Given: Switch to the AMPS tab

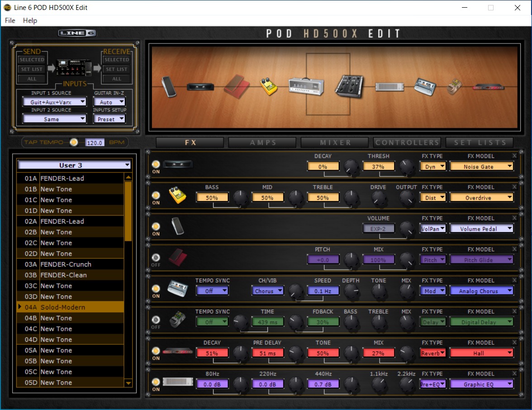Looking at the screenshot, I should click(x=262, y=143).
